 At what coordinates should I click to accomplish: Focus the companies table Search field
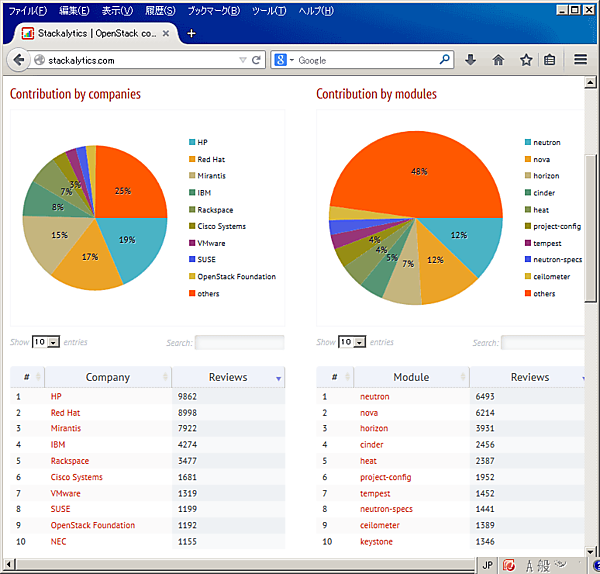[x=240, y=342]
